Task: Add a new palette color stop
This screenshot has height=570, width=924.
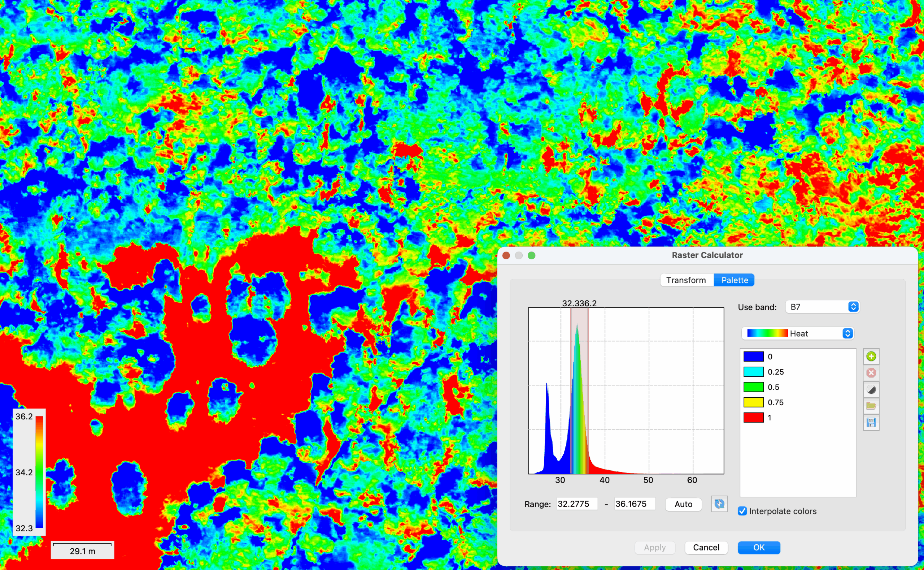Action: (871, 356)
